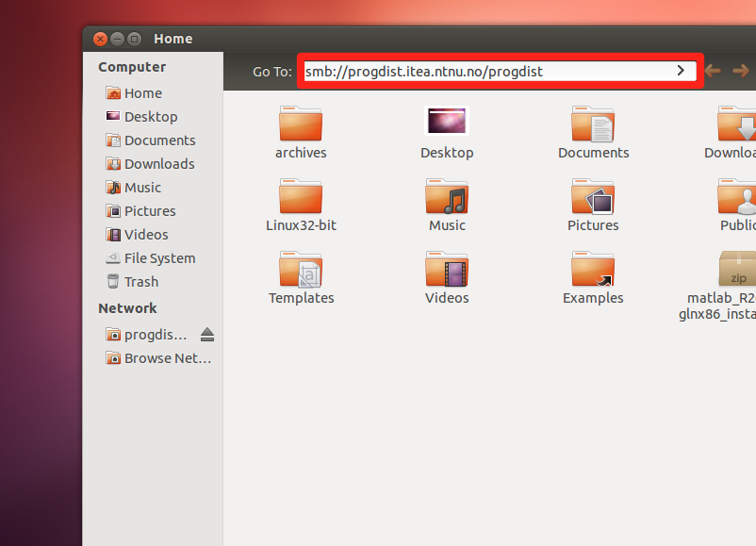Select Documents in the sidebar

click(x=153, y=141)
